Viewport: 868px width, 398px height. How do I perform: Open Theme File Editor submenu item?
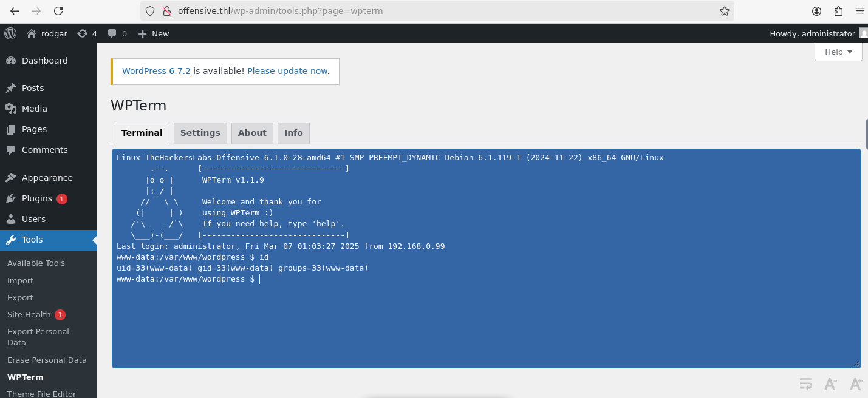[x=41, y=394]
